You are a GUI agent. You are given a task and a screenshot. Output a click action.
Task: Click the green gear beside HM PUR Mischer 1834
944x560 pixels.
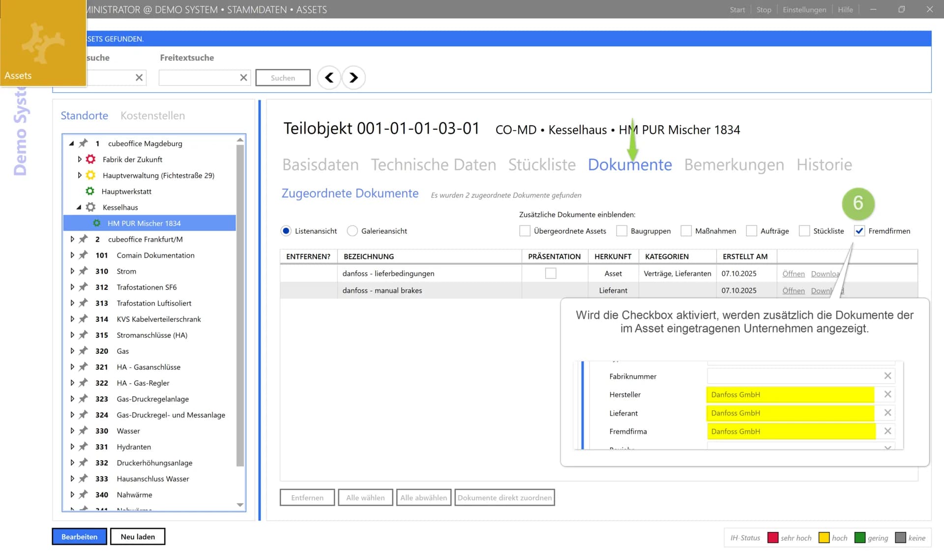pos(97,223)
